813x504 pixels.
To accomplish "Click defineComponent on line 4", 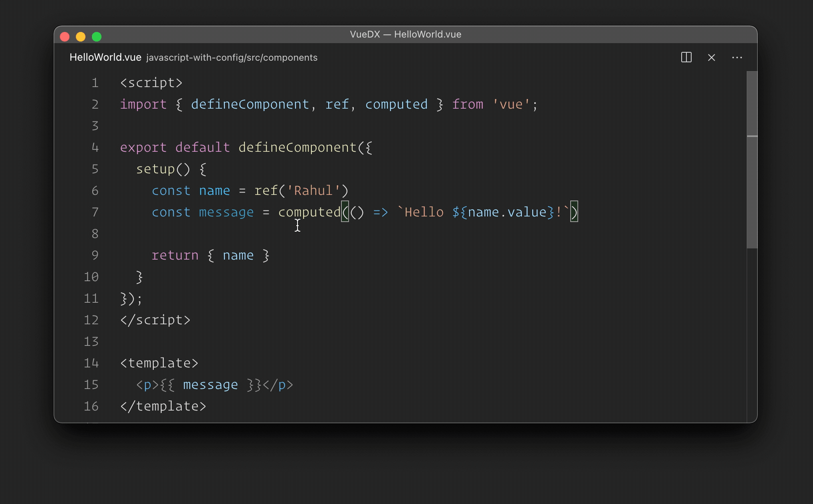I will click(297, 147).
